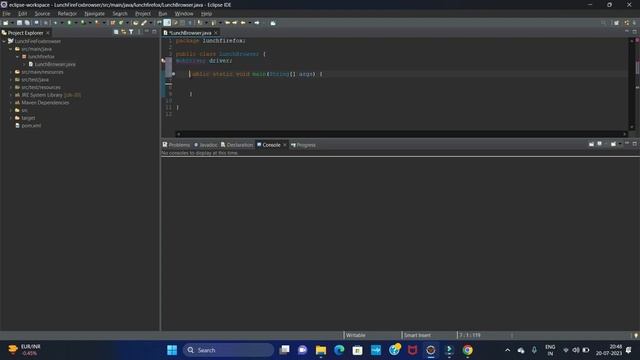Switch to the Javadoc tab
Image resolution: width=640 pixels, height=360 pixels.
click(x=205, y=145)
